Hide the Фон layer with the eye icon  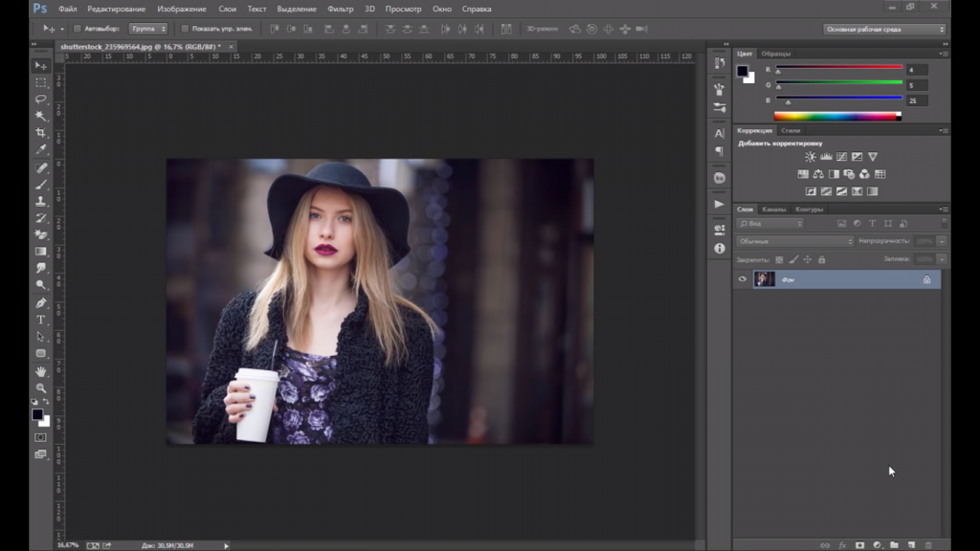tap(743, 279)
